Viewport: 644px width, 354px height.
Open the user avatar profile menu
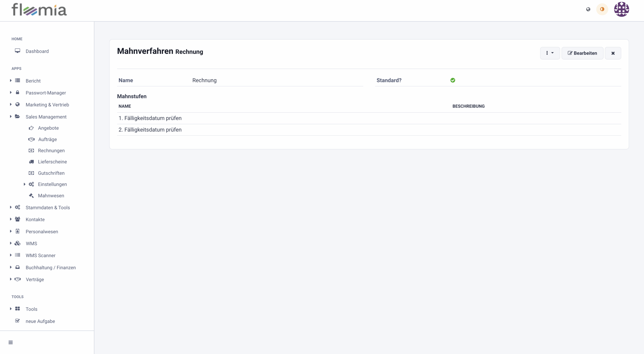click(621, 9)
